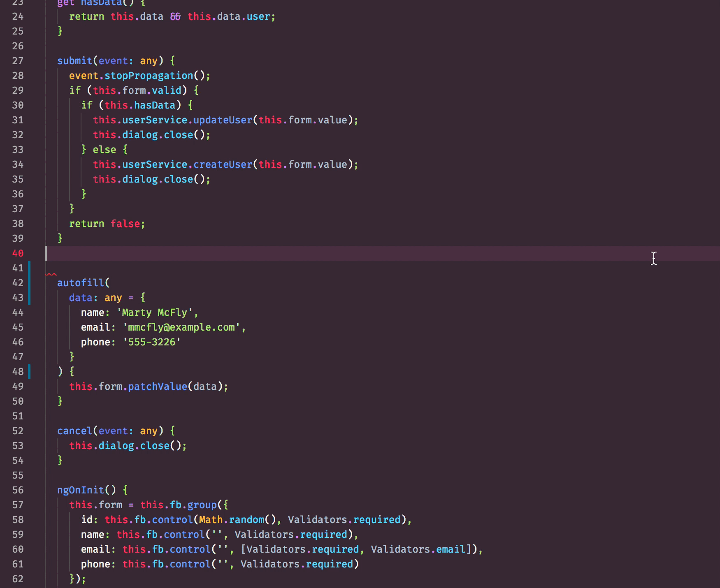The width and height of the screenshot is (720, 588).
Task: Open the blue change marker beside line 42
Action: point(29,283)
